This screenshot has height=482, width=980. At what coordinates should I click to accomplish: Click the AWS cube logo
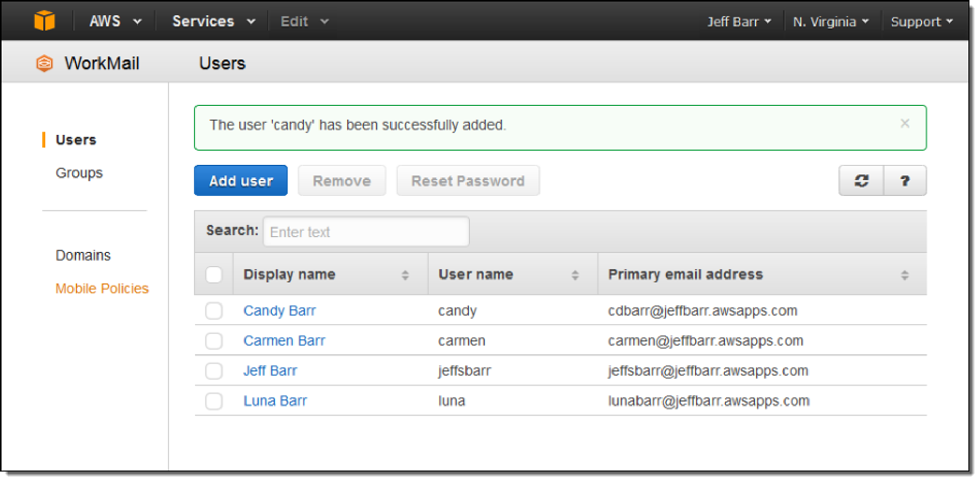point(45,20)
